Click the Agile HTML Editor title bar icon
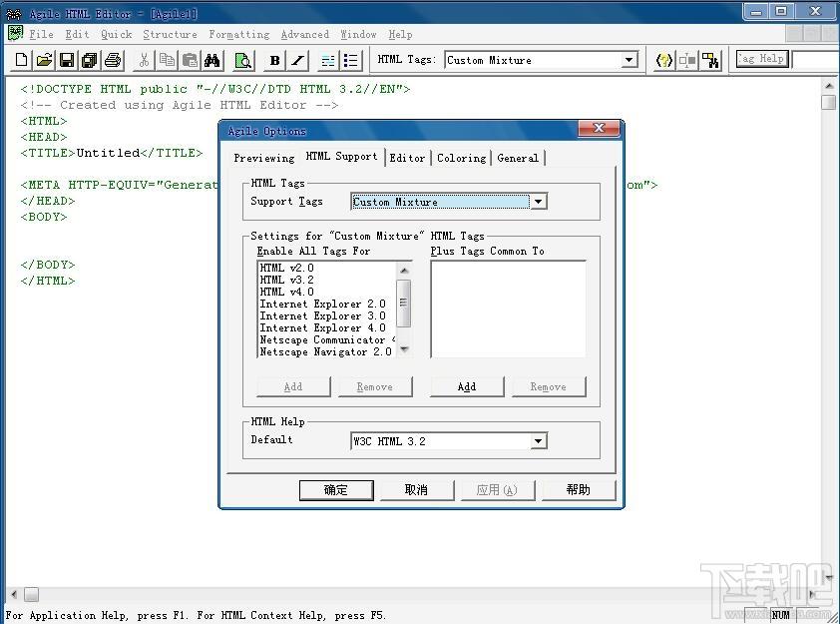The image size is (840, 624). click(13, 14)
